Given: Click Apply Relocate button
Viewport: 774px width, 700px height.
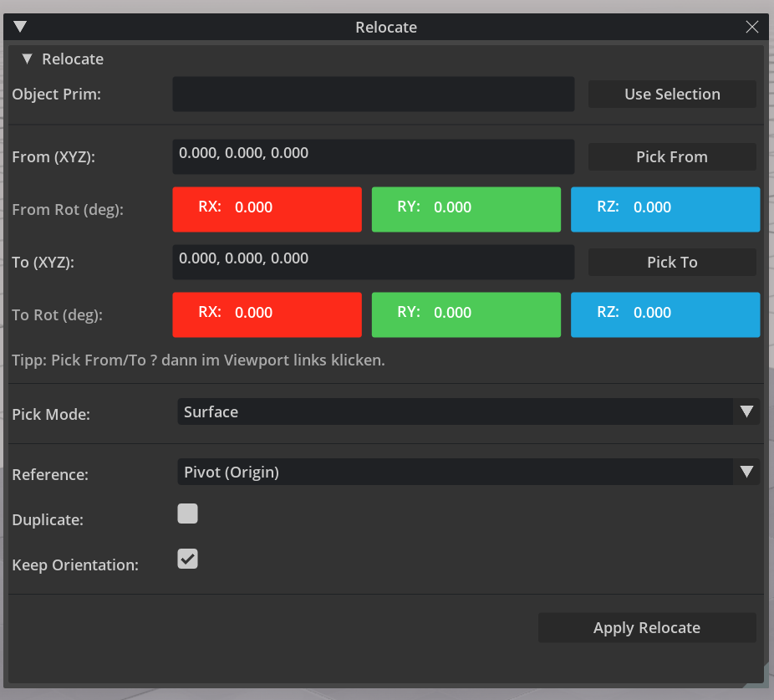Looking at the screenshot, I should 647,627.
